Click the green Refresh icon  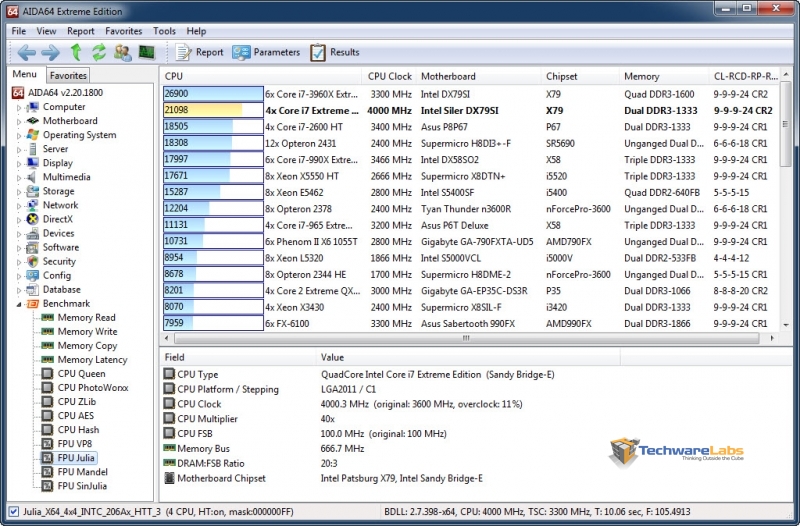pyautogui.click(x=99, y=52)
